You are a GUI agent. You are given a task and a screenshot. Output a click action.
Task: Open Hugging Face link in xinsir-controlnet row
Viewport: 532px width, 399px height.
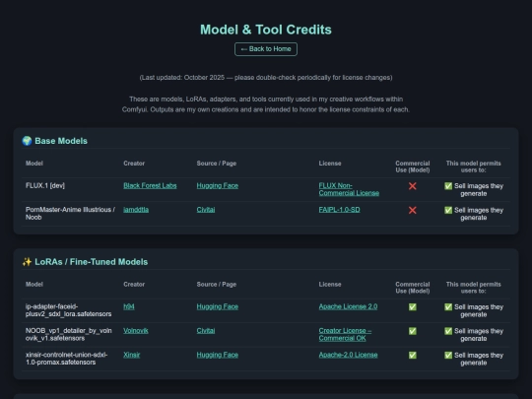point(218,355)
